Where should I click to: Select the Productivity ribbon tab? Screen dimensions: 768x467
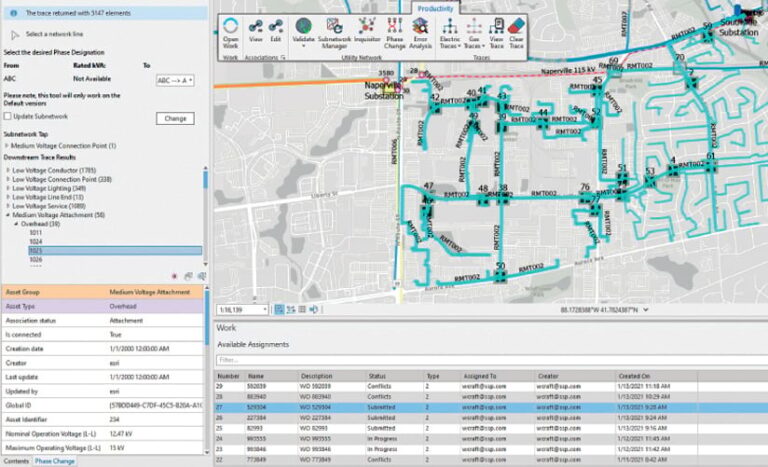tap(435, 9)
